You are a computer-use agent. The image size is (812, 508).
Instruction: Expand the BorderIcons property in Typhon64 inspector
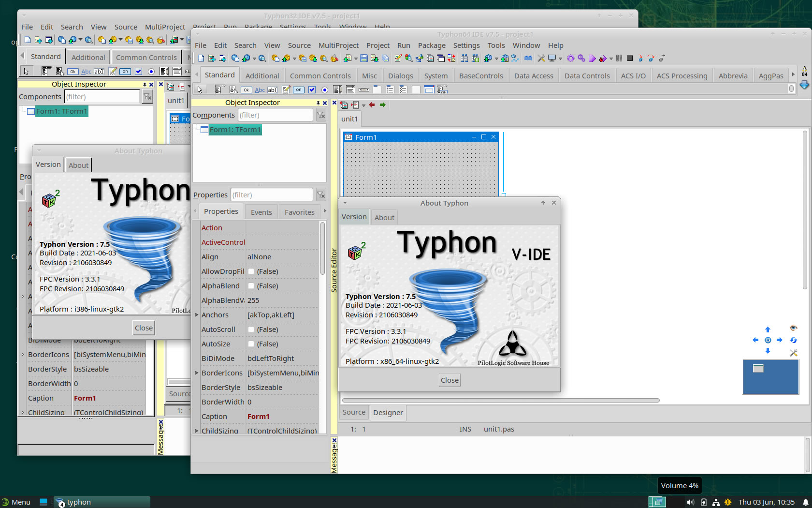tap(196, 373)
